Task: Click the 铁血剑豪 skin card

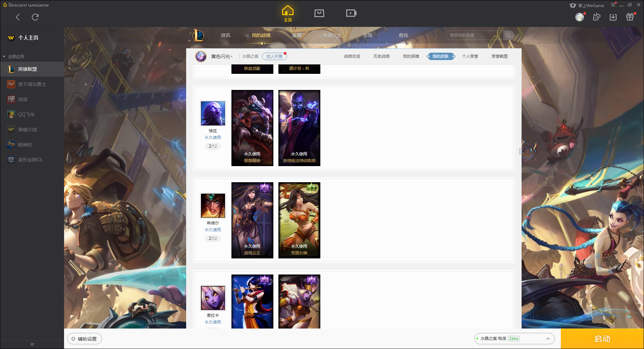Action: point(252,69)
